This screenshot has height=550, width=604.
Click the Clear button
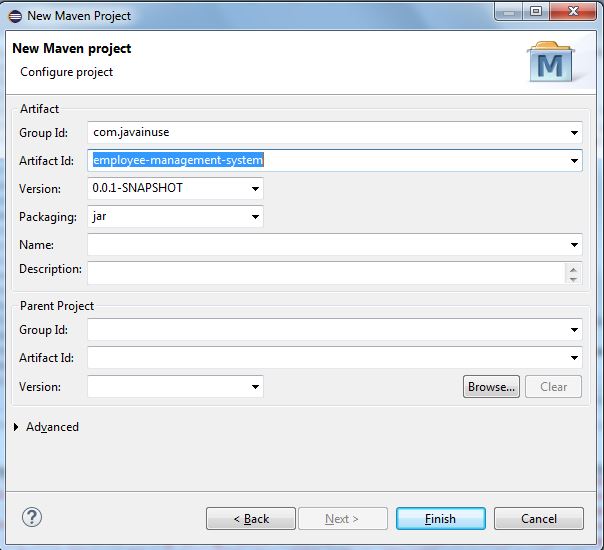tap(553, 386)
